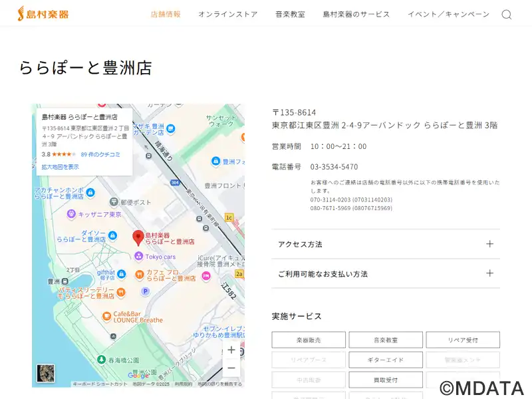
Task: Click the 楽器販売 service button
Action: click(x=309, y=340)
